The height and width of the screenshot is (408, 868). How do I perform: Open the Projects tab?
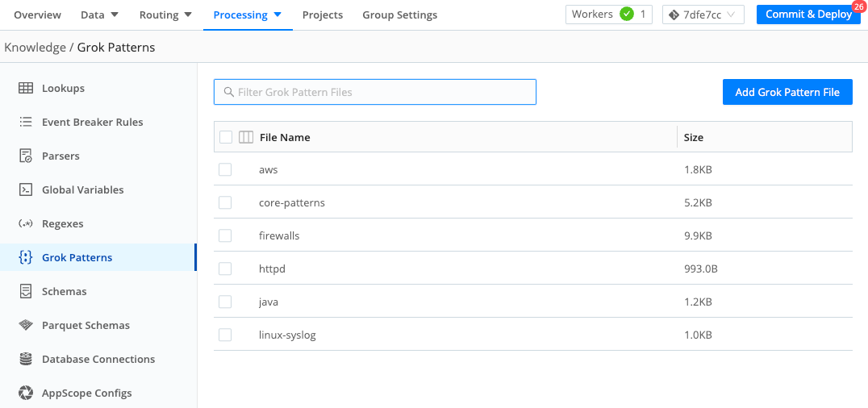[322, 15]
